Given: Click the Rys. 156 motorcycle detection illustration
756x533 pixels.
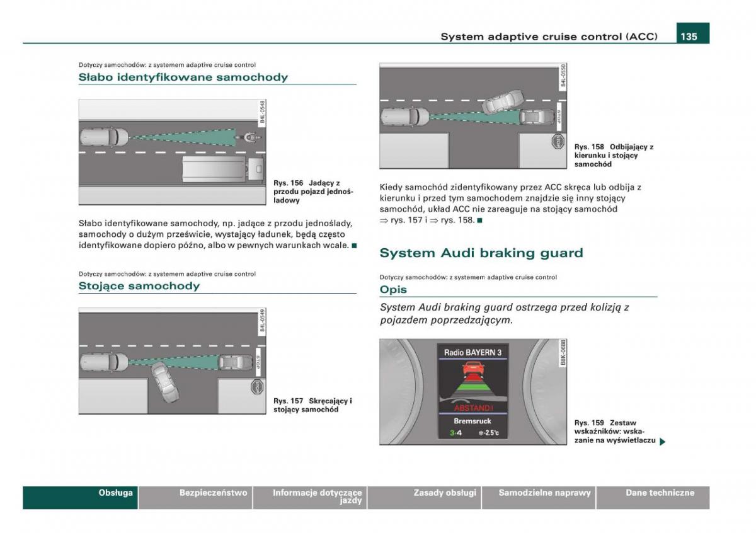Looking at the screenshot, I should (173, 152).
